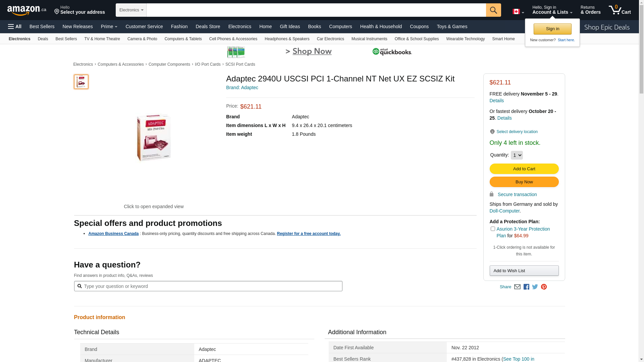Expand the Prime menu
This screenshot has height=362, width=644.
[x=109, y=26]
